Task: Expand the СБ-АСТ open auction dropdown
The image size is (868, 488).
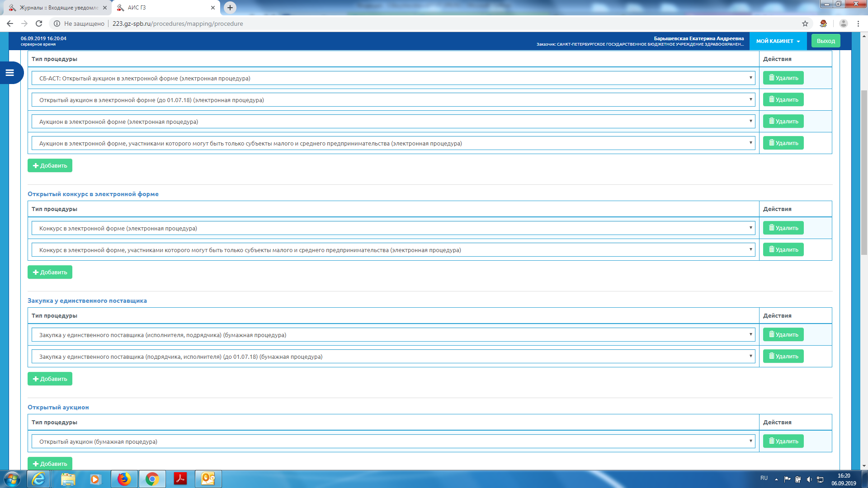Action: (x=393, y=78)
